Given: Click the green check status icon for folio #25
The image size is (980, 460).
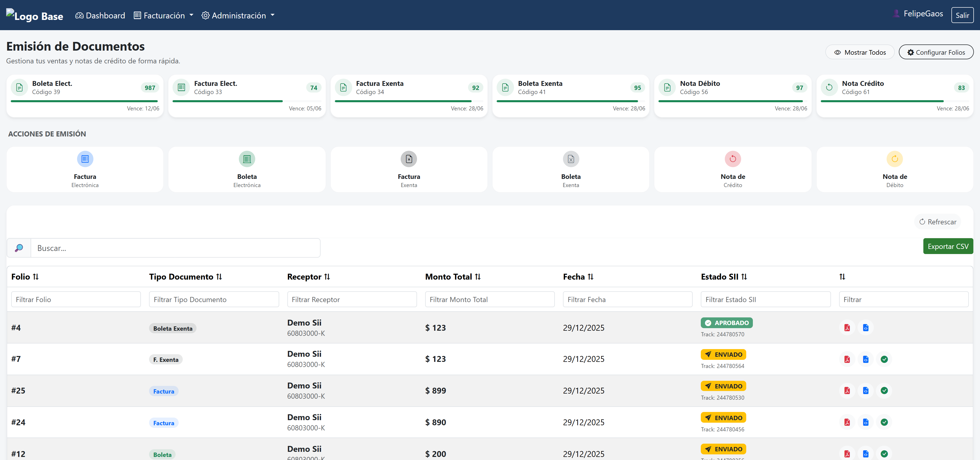Looking at the screenshot, I should tap(884, 391).
